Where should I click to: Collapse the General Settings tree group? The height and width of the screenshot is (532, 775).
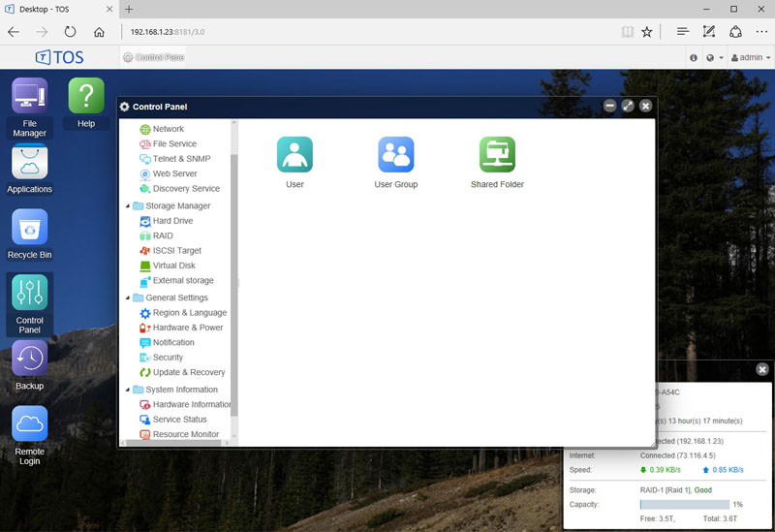click(x=128, y=298)
